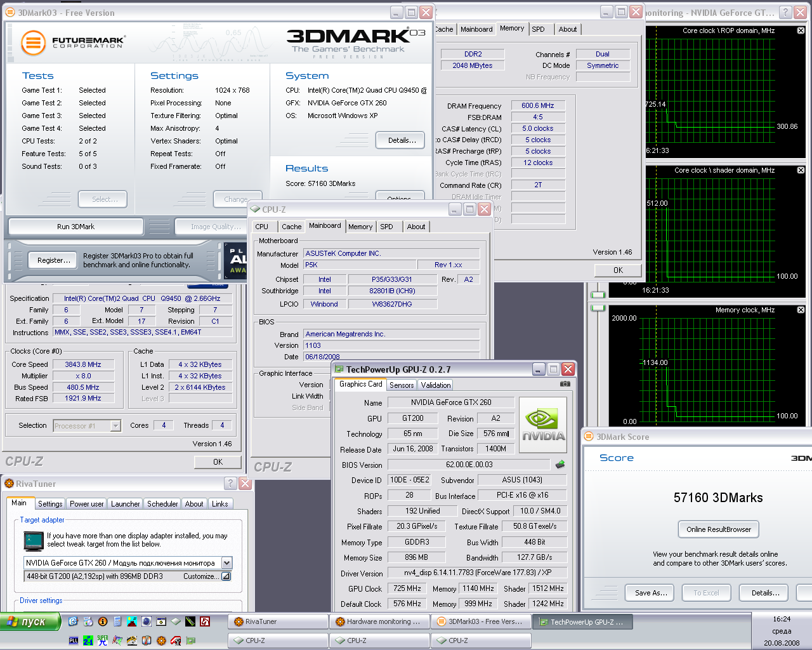Viewport: 812px width, 650px height.
Task: Switch to RivaTuner taskbar button
Action: [278, 622]
